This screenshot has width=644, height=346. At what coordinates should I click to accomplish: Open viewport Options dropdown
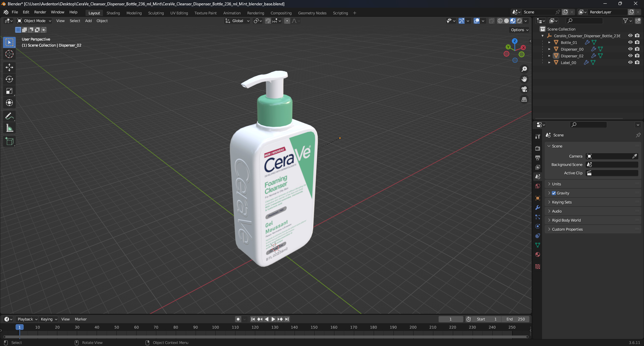point(519,30)
